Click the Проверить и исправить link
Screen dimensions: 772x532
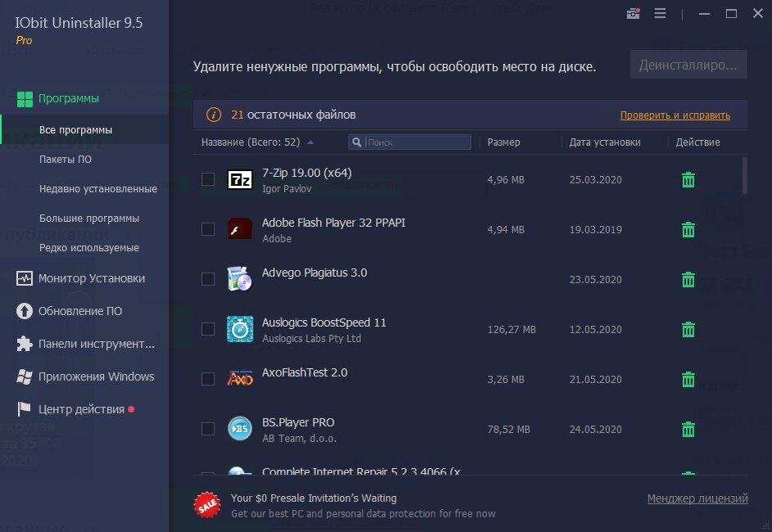675,115
